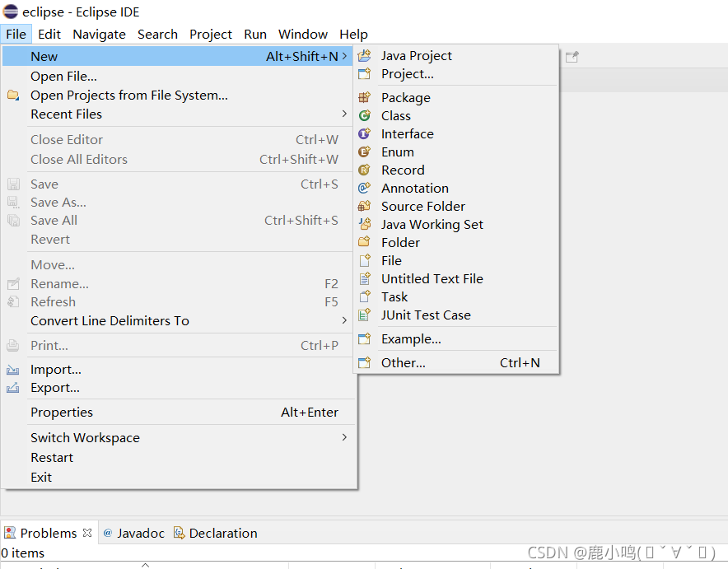Viewport: 728px width, 569px height.
Task: Select Annotation from New submenu
Action: click(x=456, y=188)
